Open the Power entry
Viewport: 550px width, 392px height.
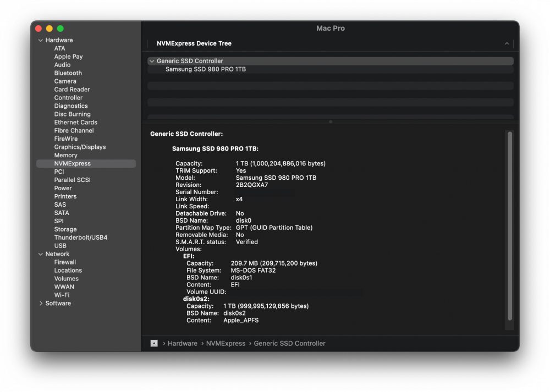click(63, 188)
